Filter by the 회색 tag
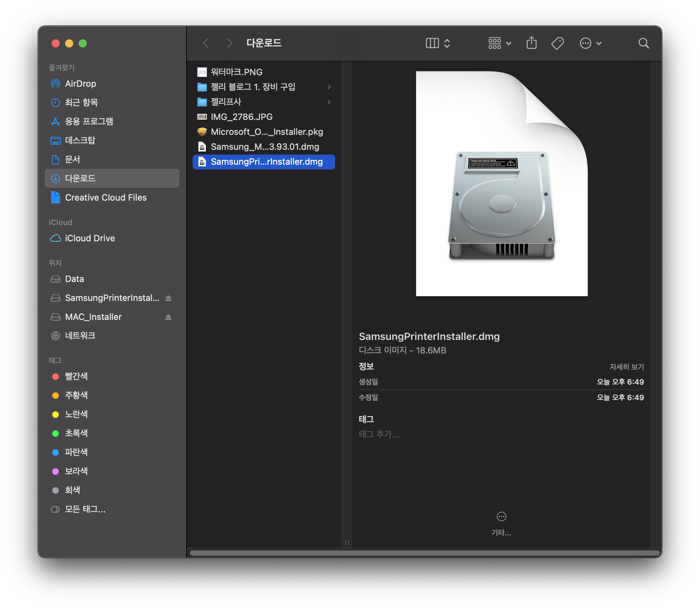The height and width of the screenshot is (608, 700). click(112, 490)
